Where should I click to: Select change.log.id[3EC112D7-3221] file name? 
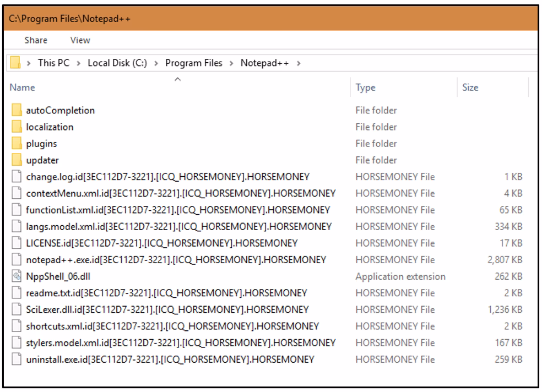167,177
